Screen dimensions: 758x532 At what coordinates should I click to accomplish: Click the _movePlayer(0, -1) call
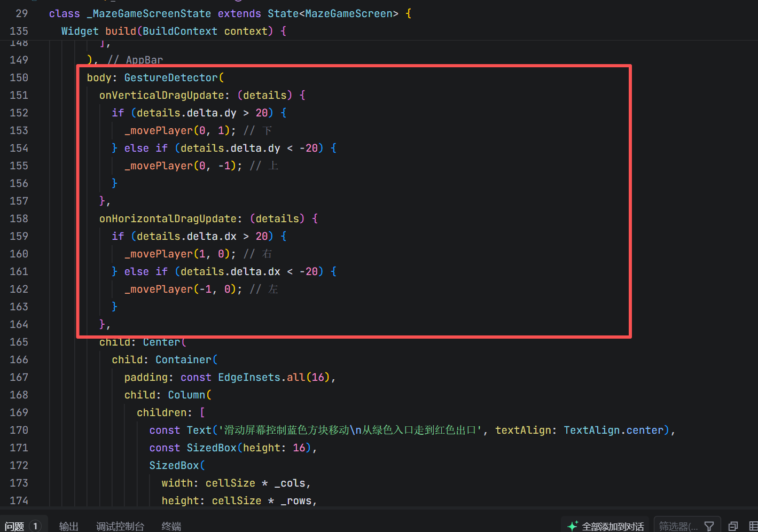pyautogui.click(x=180, y=166)
